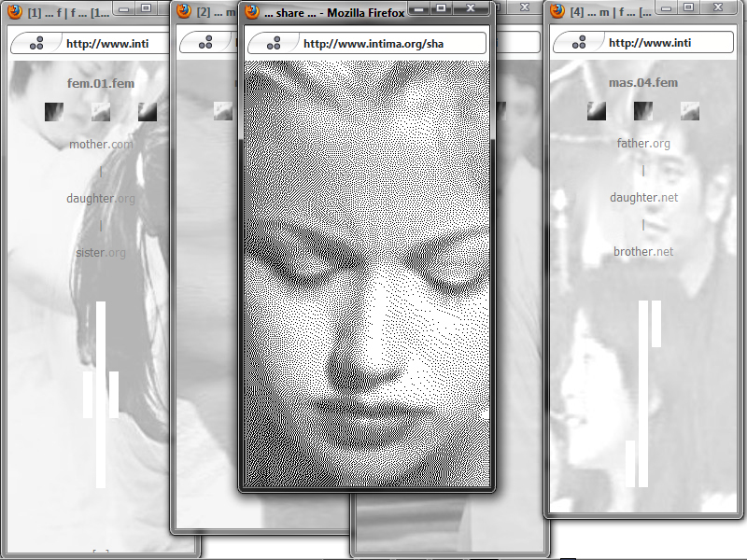Select the first thumbnail under fem.01.fem
Screen dimensions: 747x560
(x=54, y=112)
